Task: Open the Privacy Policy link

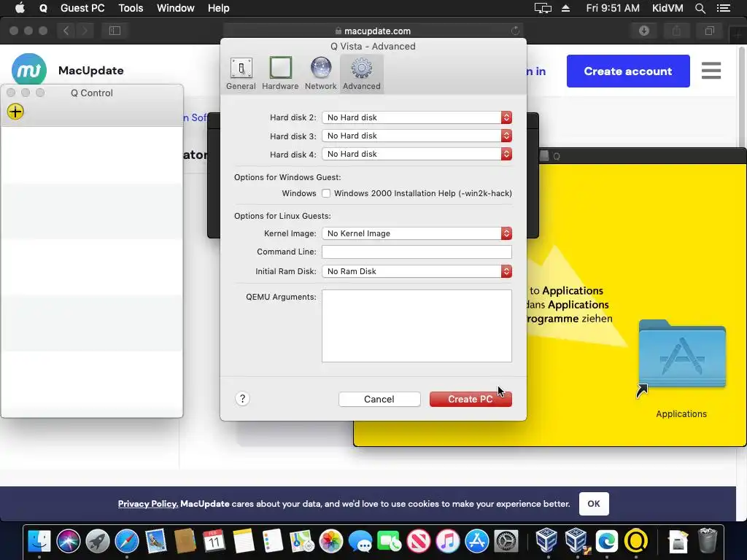Action: tap(147, 504)
